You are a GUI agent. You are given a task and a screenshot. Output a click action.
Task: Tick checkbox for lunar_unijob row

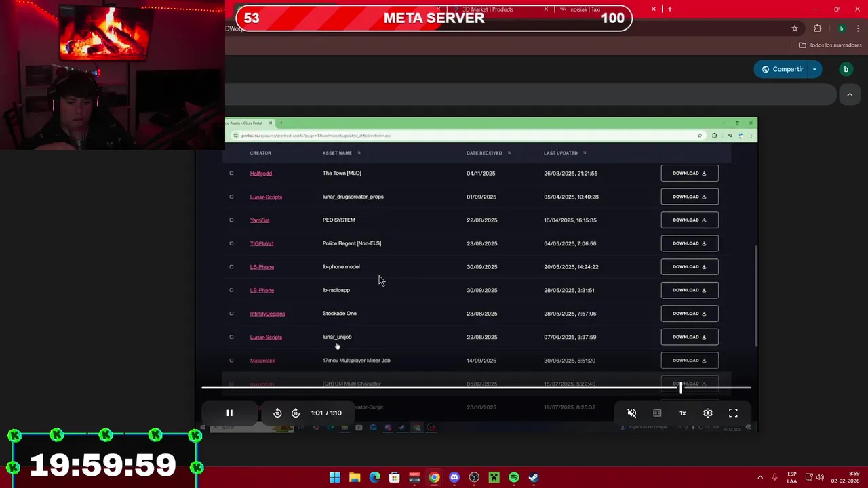231,337
